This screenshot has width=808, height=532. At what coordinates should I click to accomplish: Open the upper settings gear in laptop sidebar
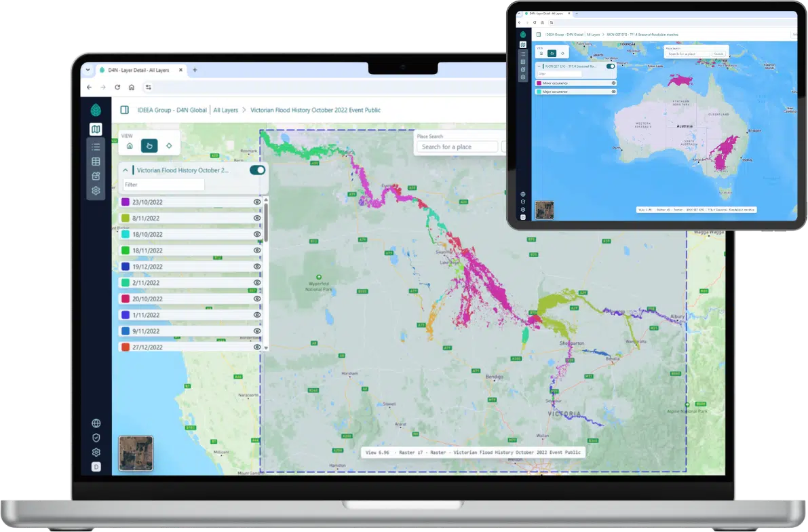pos(96,191)
